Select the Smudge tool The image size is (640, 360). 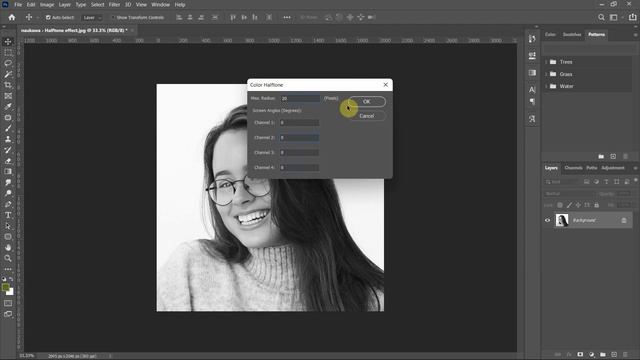tap(8, 182)
